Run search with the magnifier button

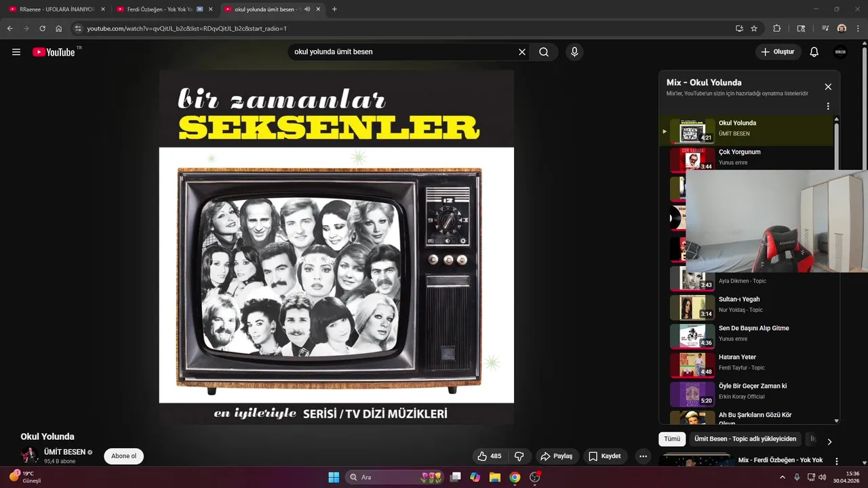coord(544,52)
